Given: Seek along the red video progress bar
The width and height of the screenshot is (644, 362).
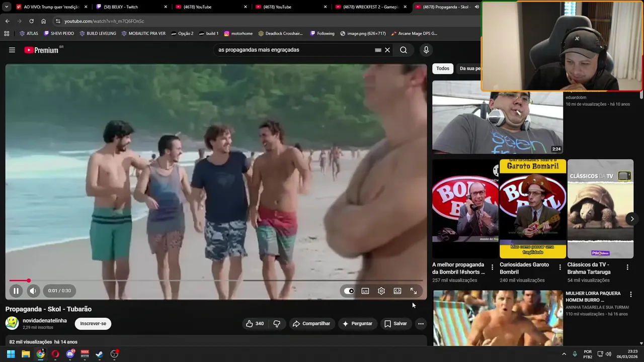Looking at the screenshot, I should (x=216, y=281).
